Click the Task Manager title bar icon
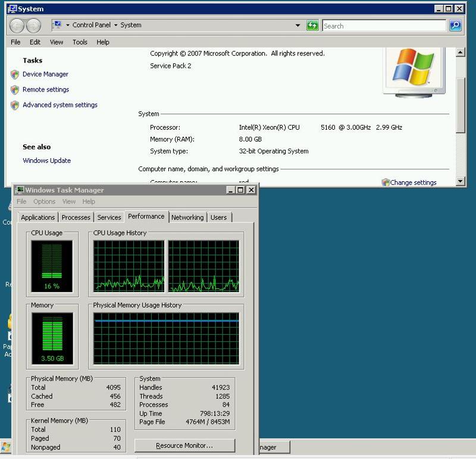Viewport: 476px width, 459px height. tap(20, 190)
